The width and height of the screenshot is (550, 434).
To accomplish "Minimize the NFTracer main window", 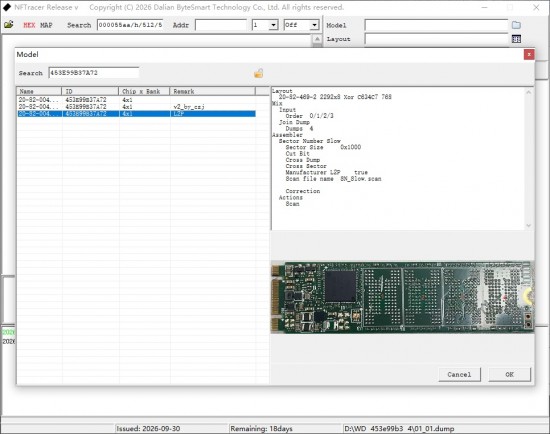I will point(484,7).
